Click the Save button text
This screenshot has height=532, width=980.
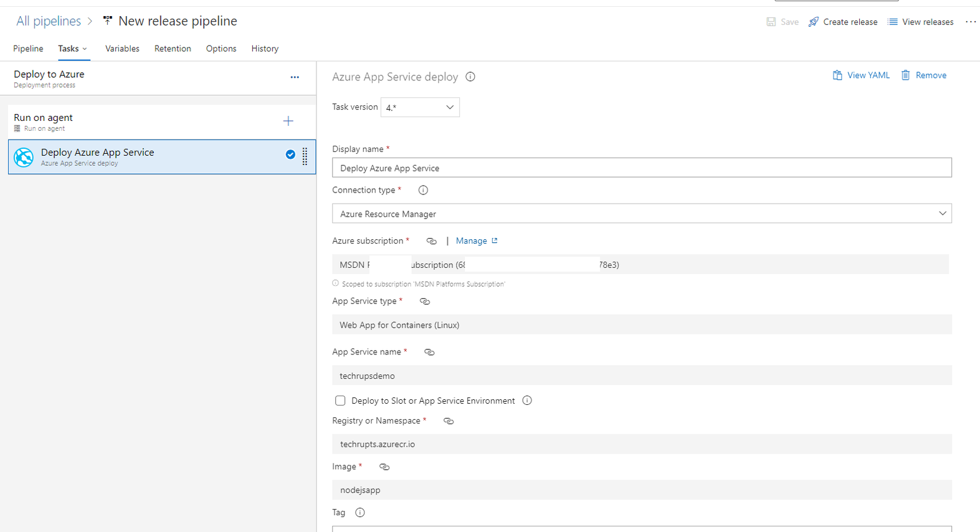coord(789,22)
